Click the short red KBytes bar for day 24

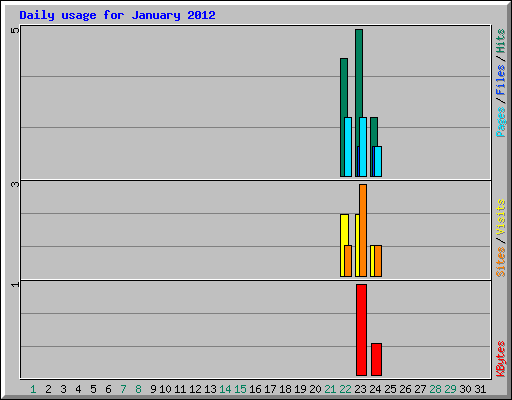376,359
